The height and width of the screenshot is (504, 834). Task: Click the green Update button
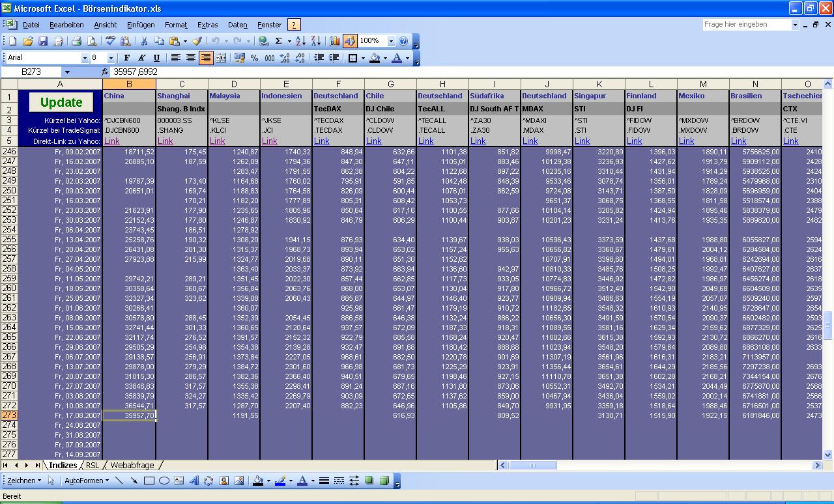pos(61,102)
